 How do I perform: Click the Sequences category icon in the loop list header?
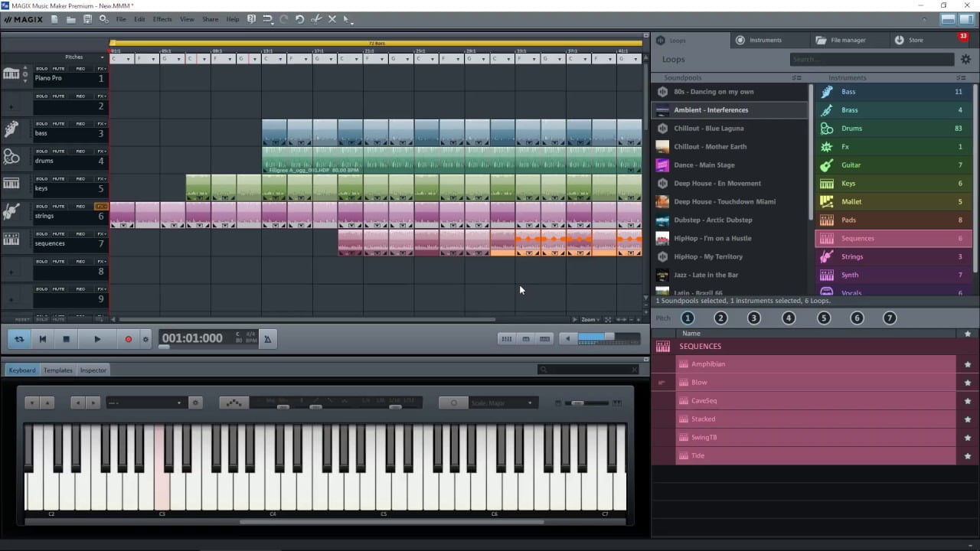coord(663,346)
